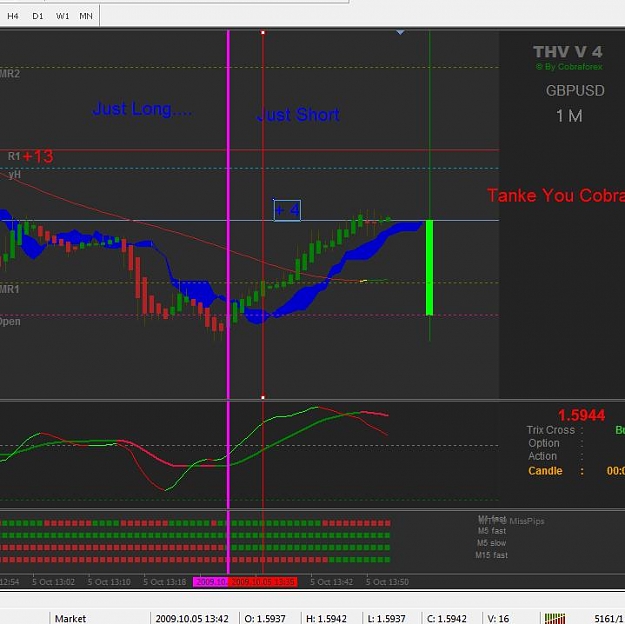Click the '5 Oct 13:10' time label
This screenshot has width=625, height=624.
[x=109, y=582]
